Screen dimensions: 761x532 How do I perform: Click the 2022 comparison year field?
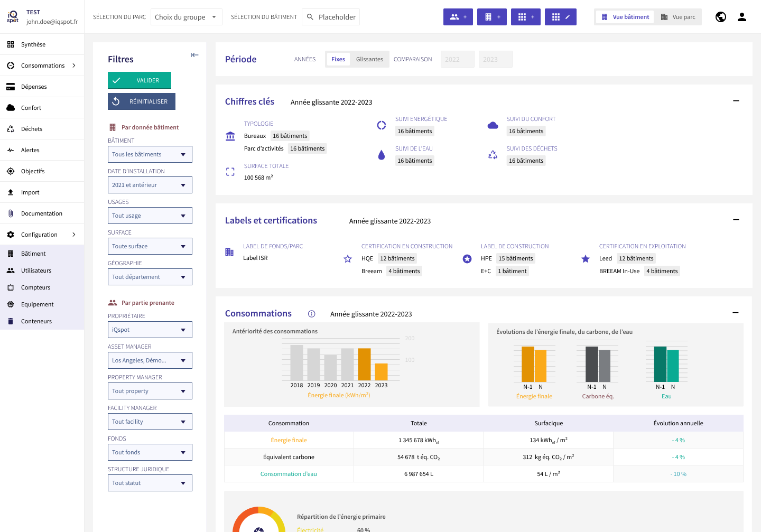point(458,59)
